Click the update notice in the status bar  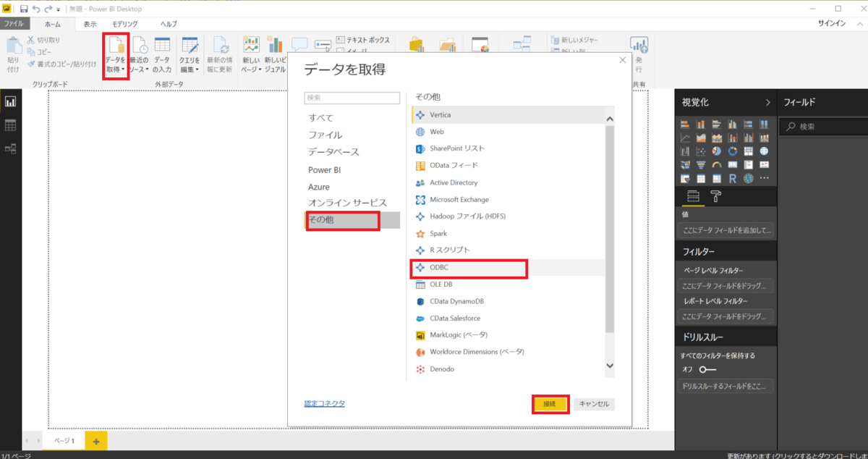tap(796, 455)
